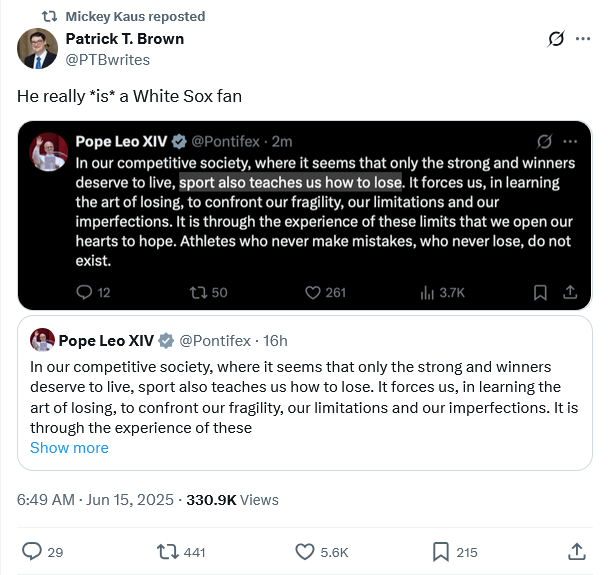Open the three-dot more options menu
Image resolution: width=608 pixels, height=575 pixels.
(x=583, y=39)
